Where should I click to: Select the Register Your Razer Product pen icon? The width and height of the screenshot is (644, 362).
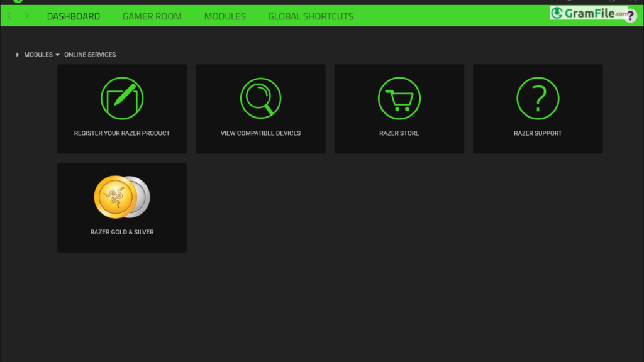[121, 98]
